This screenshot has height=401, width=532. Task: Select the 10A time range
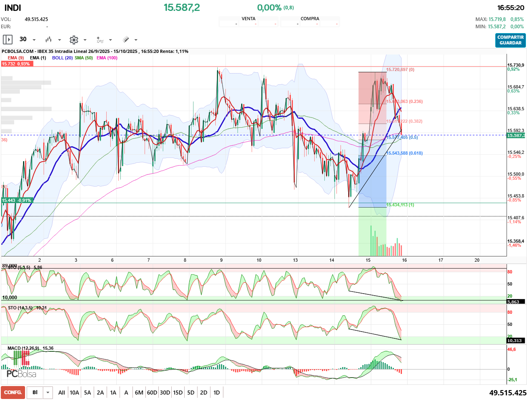click(x=74, y=393)
